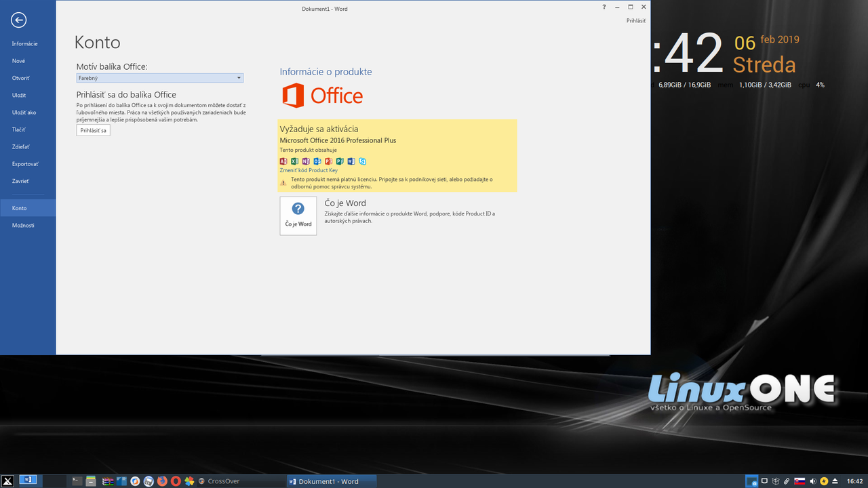Click Microsoft Office 2016 Professional Plus text
The width and height of the screenshot is (868, 488).
point(338,140)
